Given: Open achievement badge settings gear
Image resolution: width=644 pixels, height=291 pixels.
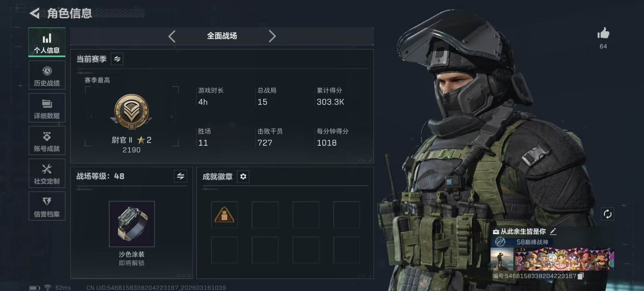Looking at the screenshot, I should (243, 177).
